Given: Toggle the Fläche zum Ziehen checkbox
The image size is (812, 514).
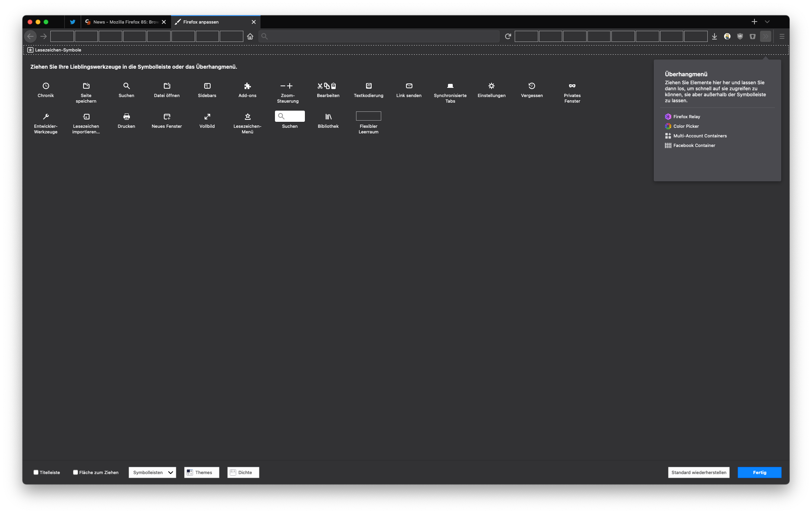Looking at the screenshot, I should [76, 472].
